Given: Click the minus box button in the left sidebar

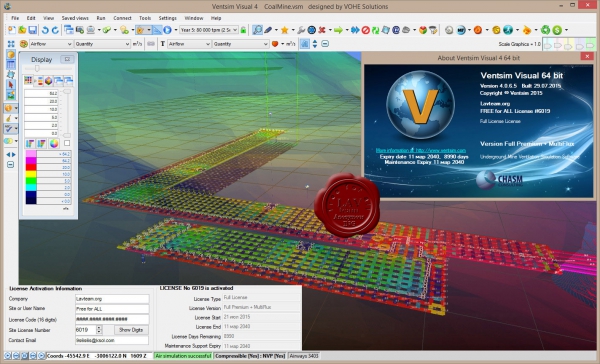Looking at the screenshot, I should click(11, 165).
